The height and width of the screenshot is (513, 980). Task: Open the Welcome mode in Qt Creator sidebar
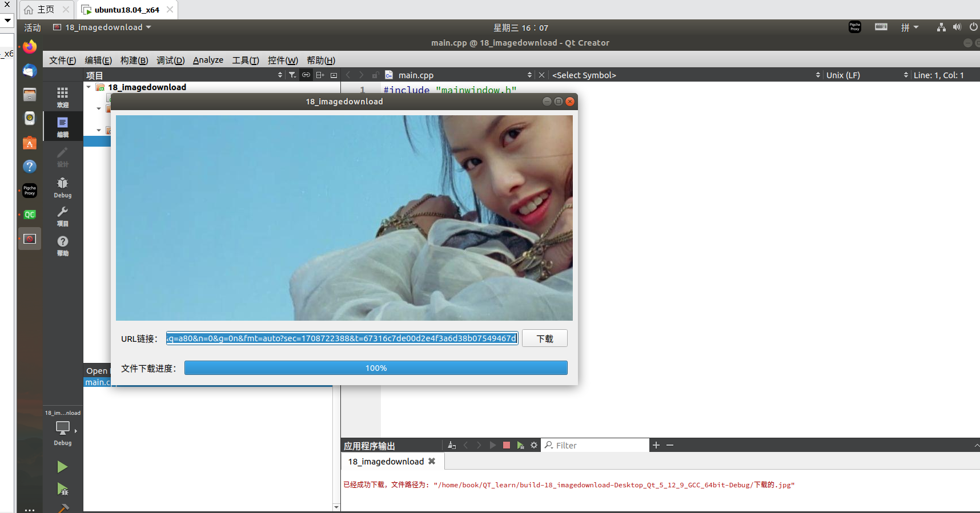tap(63, 96)
